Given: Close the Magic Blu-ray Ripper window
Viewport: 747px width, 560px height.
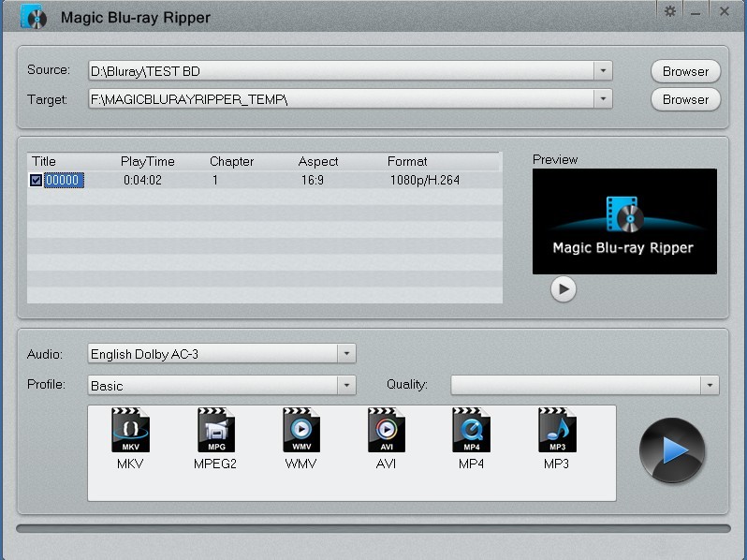Looking at the screenshot, I should point(725,11).
